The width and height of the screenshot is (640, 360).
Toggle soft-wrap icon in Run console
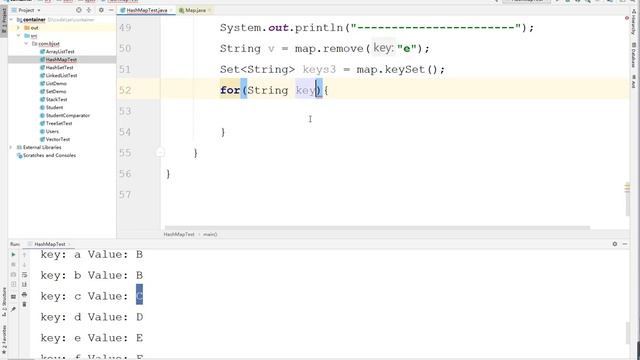(x=24, y=275)
